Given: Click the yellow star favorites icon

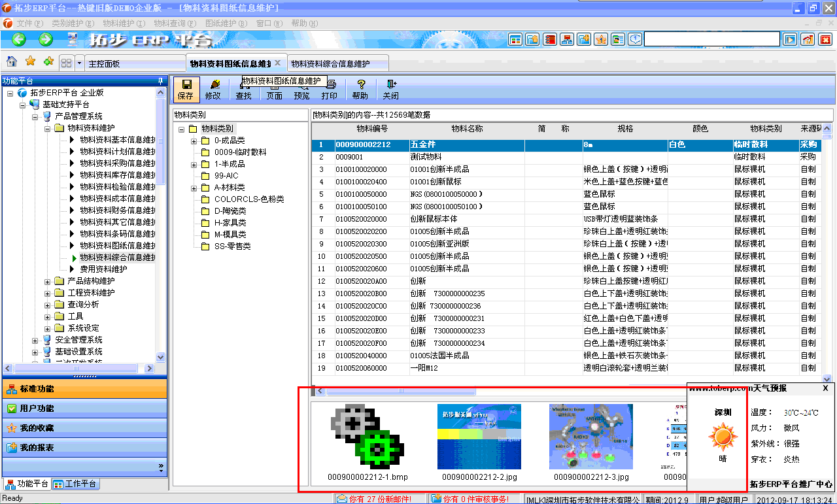Looking at the screenshot, I should click(x=30, y=61).
